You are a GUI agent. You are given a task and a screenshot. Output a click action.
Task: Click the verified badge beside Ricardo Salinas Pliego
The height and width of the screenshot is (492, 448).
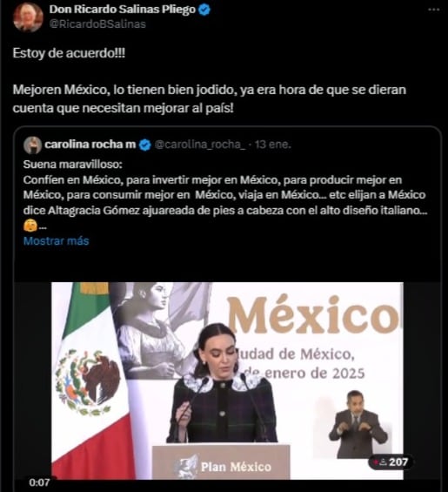(x=204, y=10)
